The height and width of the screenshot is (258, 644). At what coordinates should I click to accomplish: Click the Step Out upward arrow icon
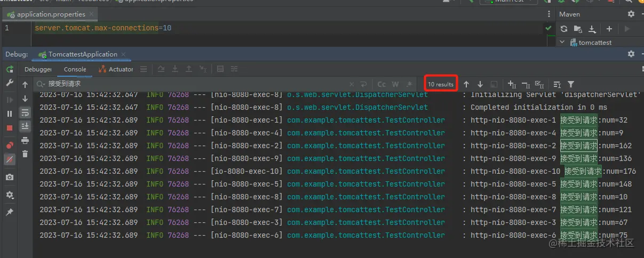click(x=189, y=69)
